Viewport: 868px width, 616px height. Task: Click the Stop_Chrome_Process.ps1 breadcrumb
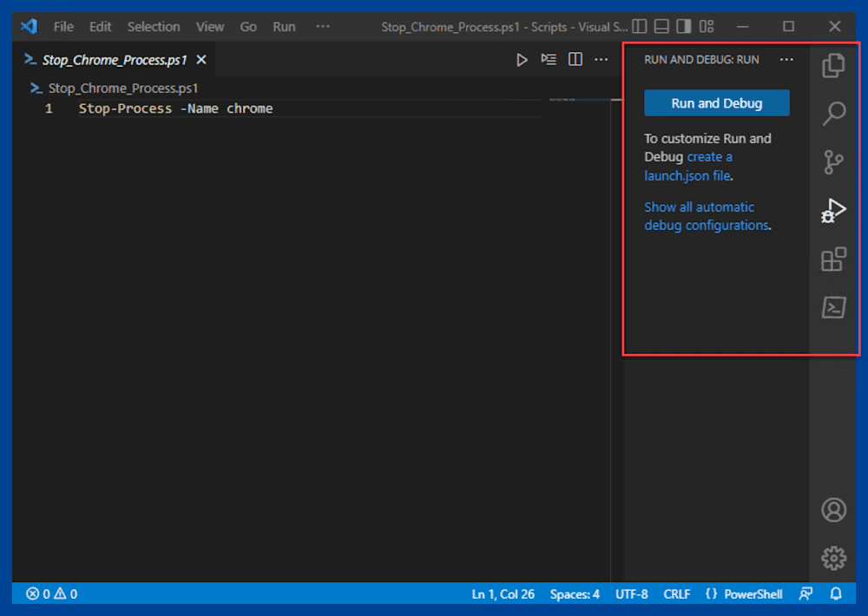(114, 88)
